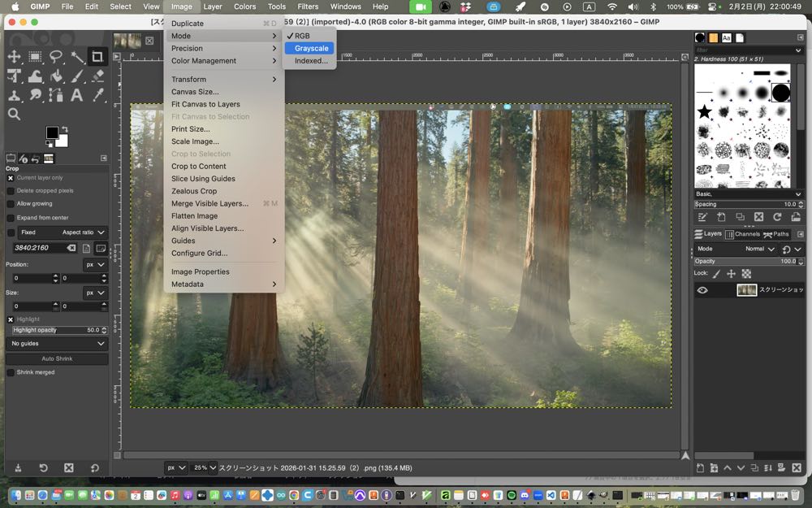Choose the Fuzzy Select magic wand tool
The width and height of the screenshot is (812, 508).
click(77, 56)
